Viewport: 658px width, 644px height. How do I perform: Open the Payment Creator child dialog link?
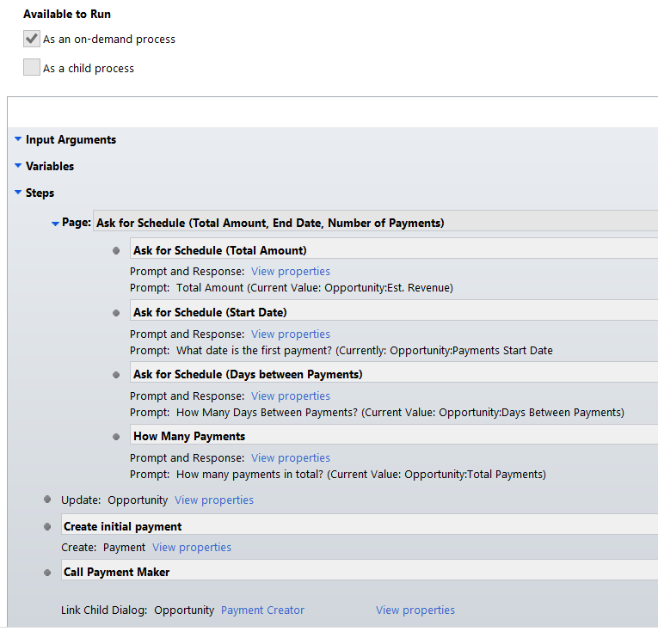(x=262, y=610)
